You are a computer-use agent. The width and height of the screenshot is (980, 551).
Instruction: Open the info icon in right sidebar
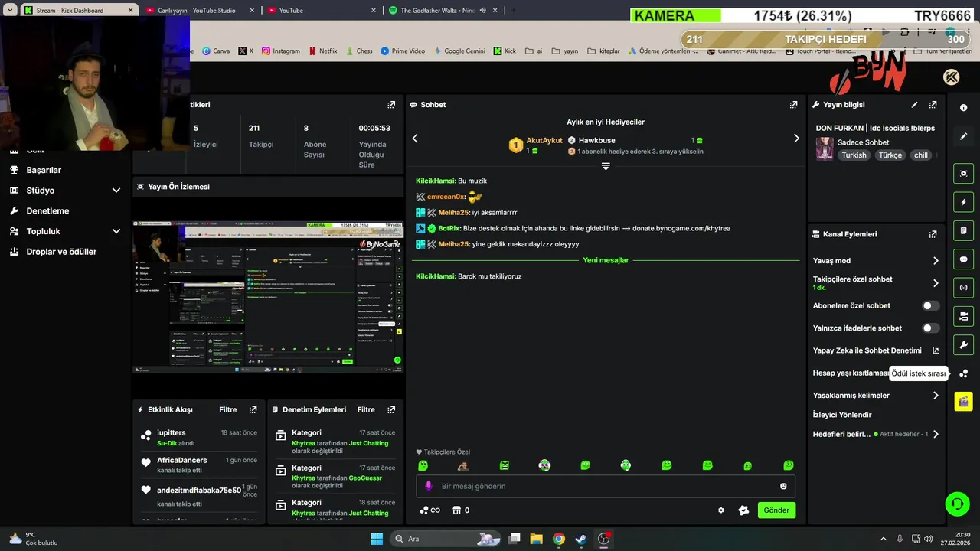[963, 108]
